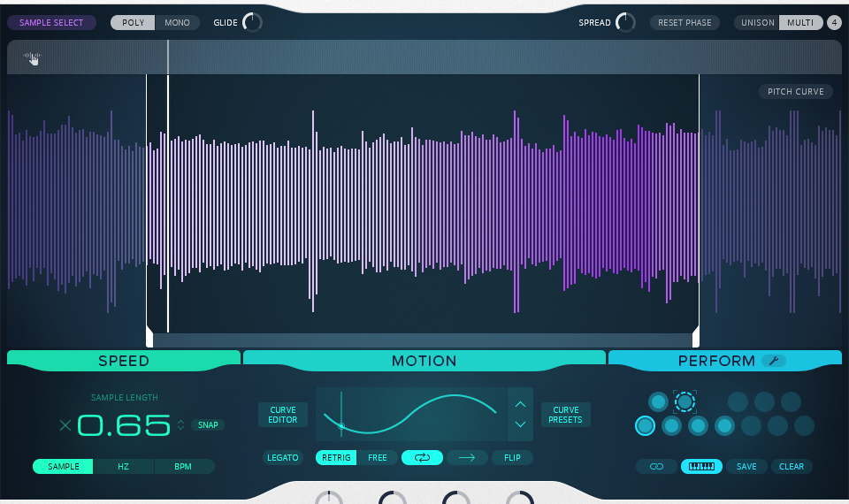
Task: Click the 0.65 sample length value
Action: coord(124,425)
